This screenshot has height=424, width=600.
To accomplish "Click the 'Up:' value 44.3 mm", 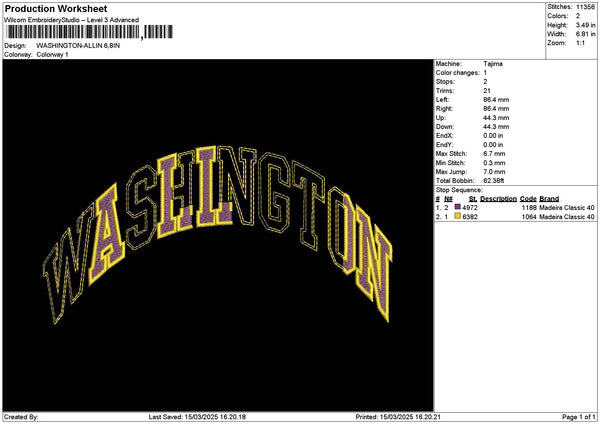I will (x=496, y=118).
